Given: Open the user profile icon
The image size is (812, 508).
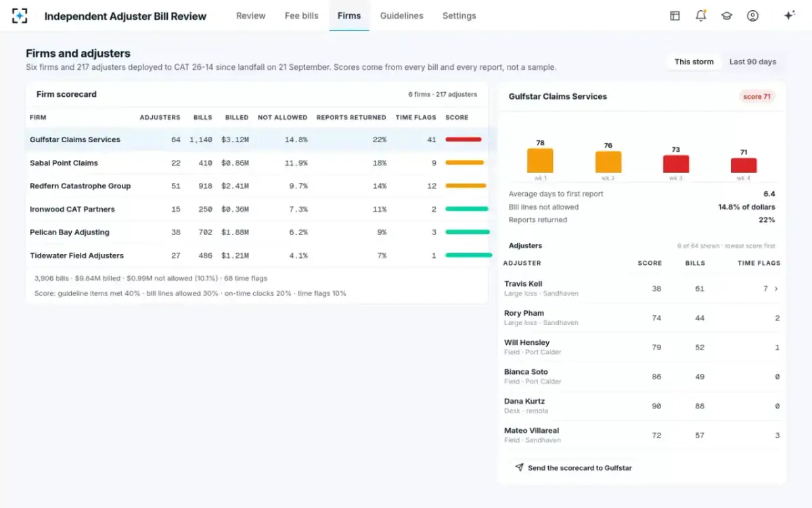Looking at the screenshot, I should point(752,16).
